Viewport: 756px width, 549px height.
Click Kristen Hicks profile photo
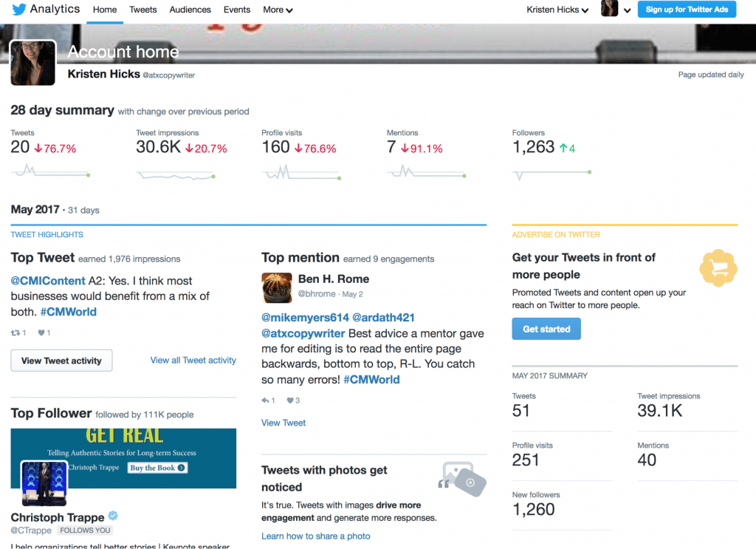(32, 64)
